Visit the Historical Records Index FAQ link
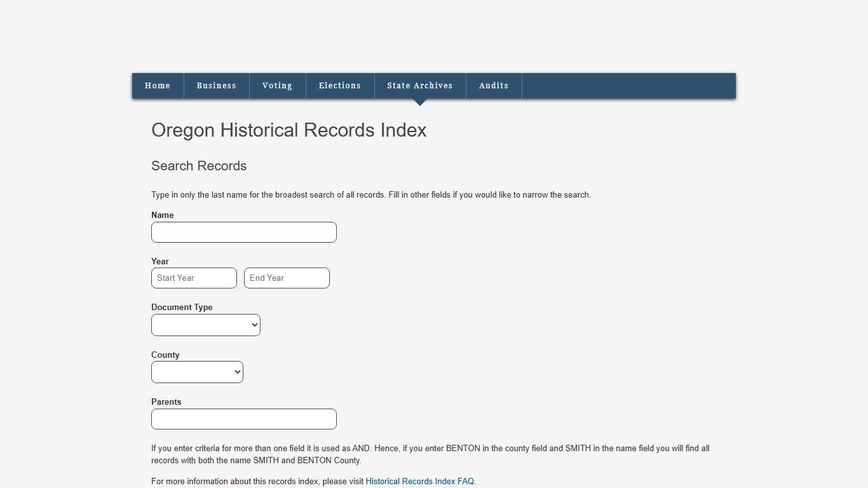The width and height of the screenshot is (868, 488). (420, 481)
